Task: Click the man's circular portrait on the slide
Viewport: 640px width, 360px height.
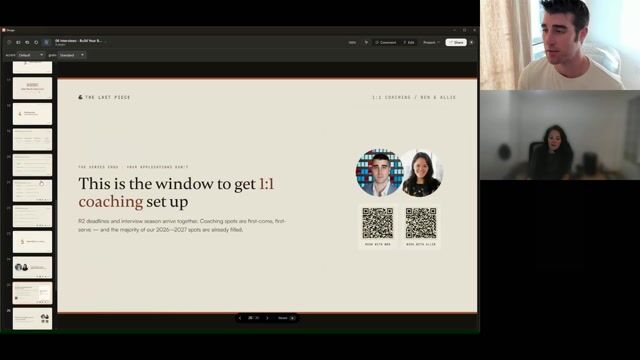Action: 379,173
